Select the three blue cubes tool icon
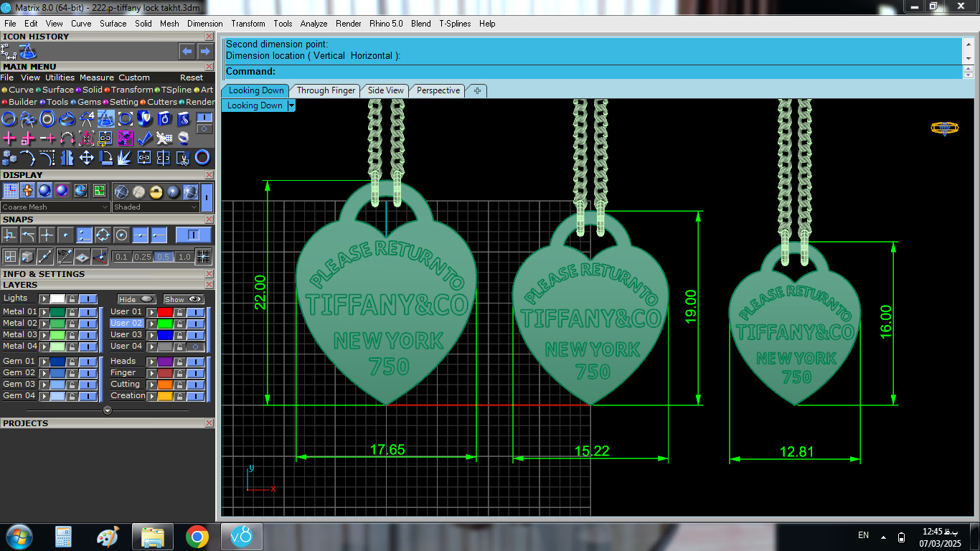The height and width of the screenshot is (551, 980). click(x=9, y=157)
